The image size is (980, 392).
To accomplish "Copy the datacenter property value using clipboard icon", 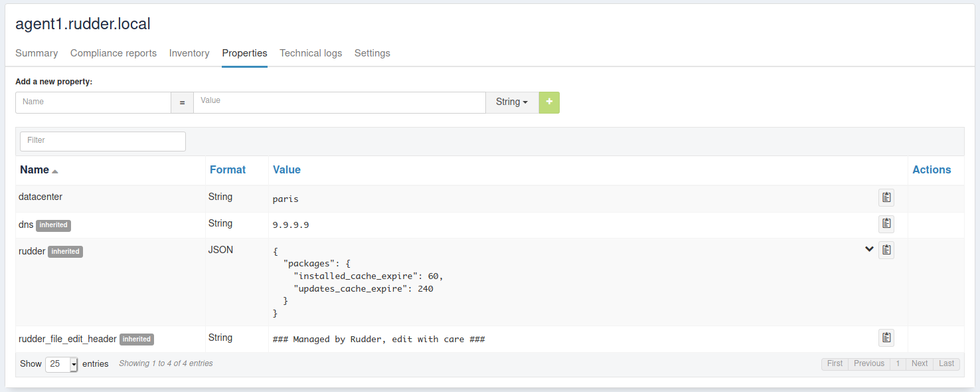I will pos(886,197).
